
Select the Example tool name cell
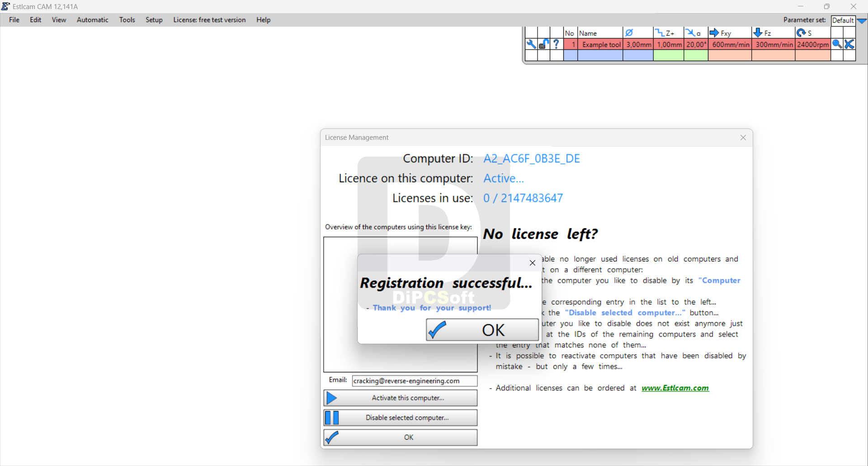click(x=600, y=44)
